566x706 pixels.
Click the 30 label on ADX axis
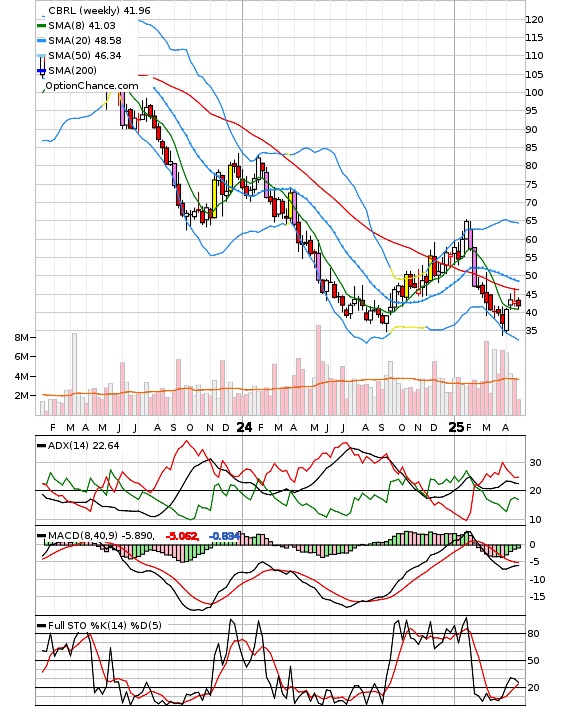(x=535, y=462)
